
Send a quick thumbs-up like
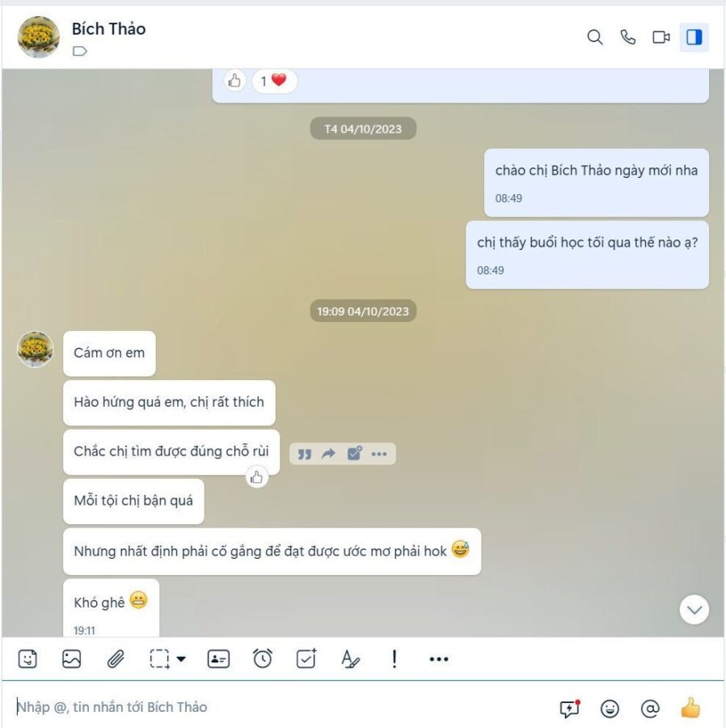pos(690,708)
